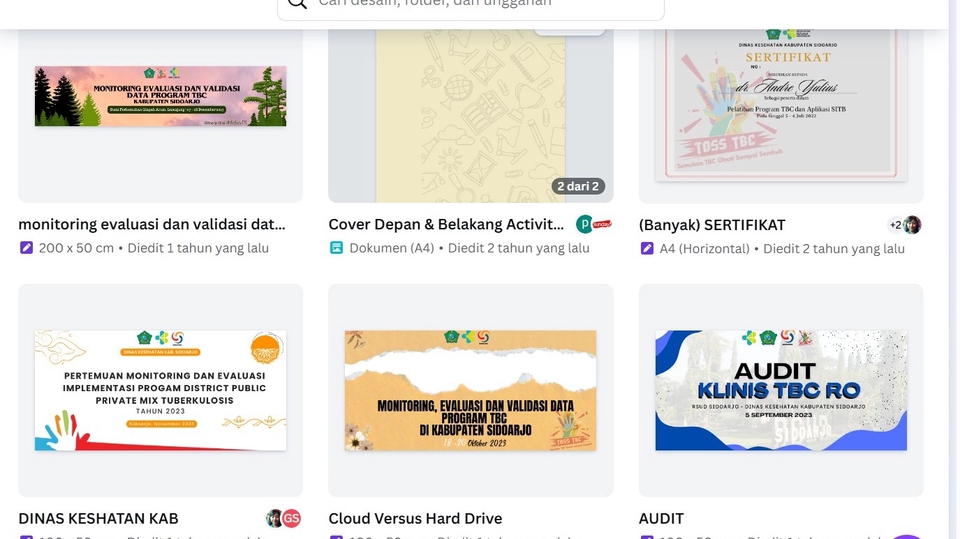The width and height of the screenshot is (960, 539).
Task: Click the red GS collaborator avatar
Action: (x=291, y=518)
